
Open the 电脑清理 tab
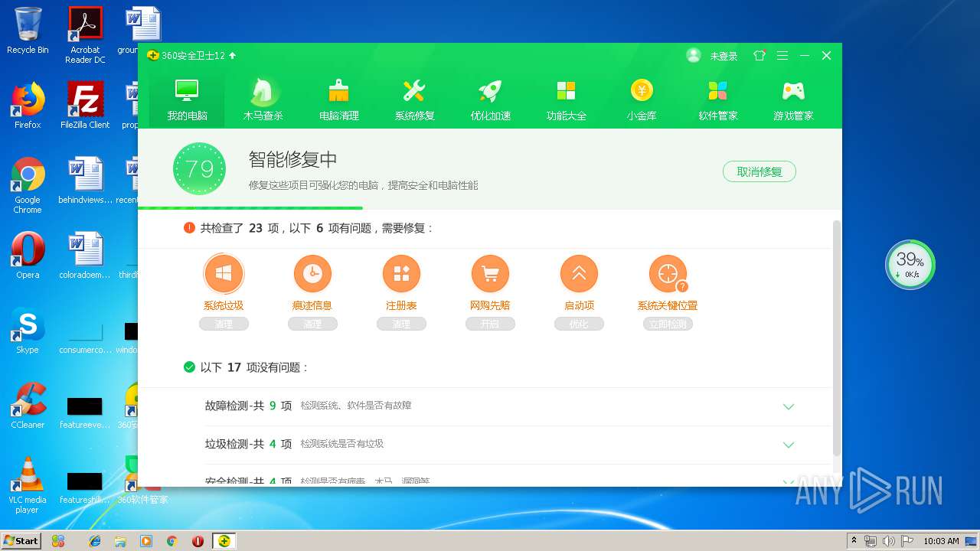pyautogui.click(x=338, y=99)
